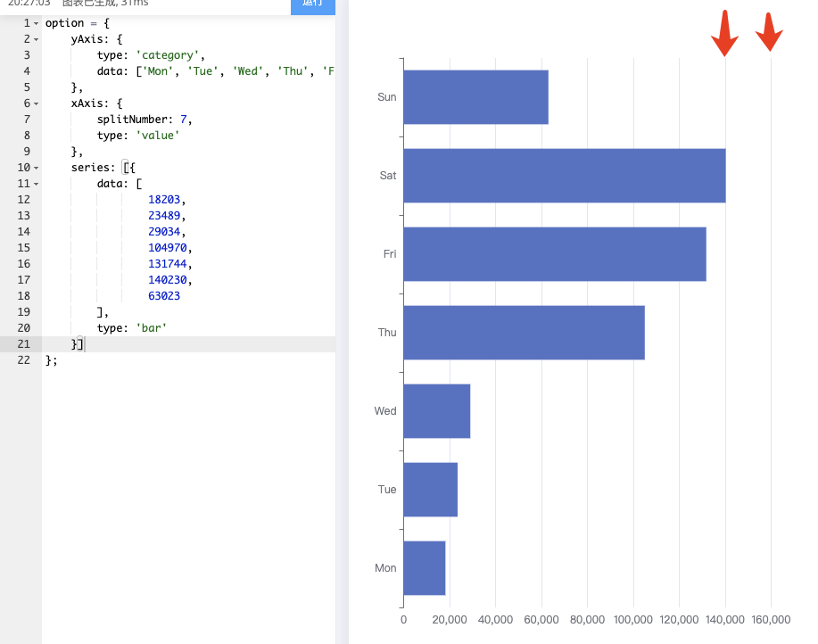Select the Wed bar

click(435, 411)
